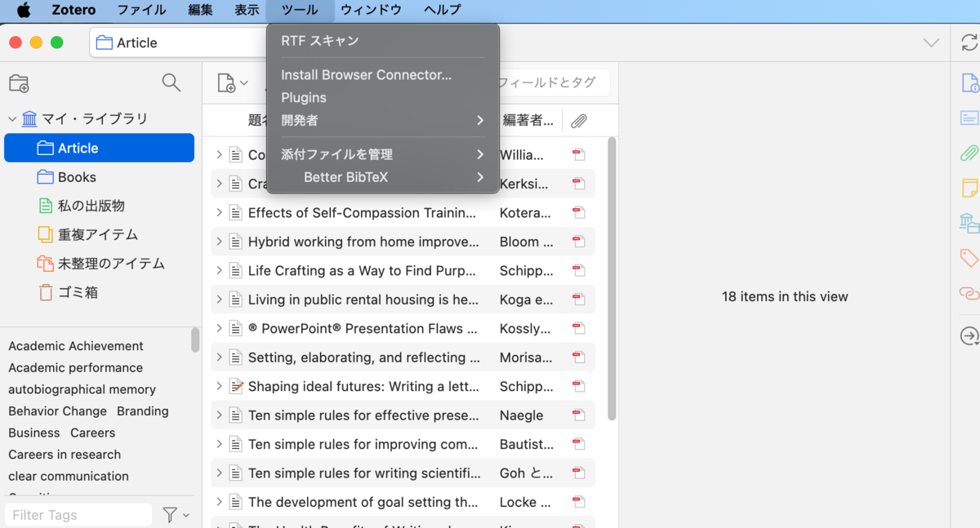This screenshot has height=528, width=980.
Task: Open the ファイル menu
Action: [x=141, y=11]
